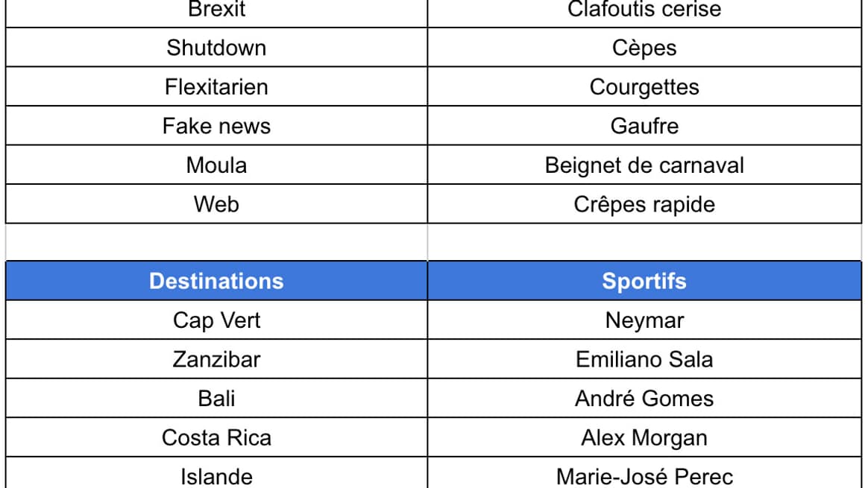Click the Crêpes rapide cell
This screenshot has height=488, width=868.
coord(644,204)
